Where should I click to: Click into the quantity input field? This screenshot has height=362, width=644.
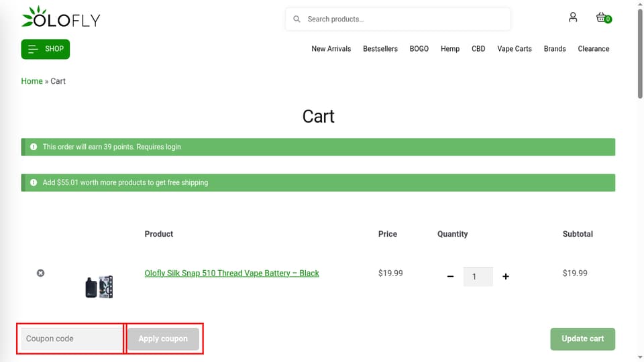click(x=478, y=277)
